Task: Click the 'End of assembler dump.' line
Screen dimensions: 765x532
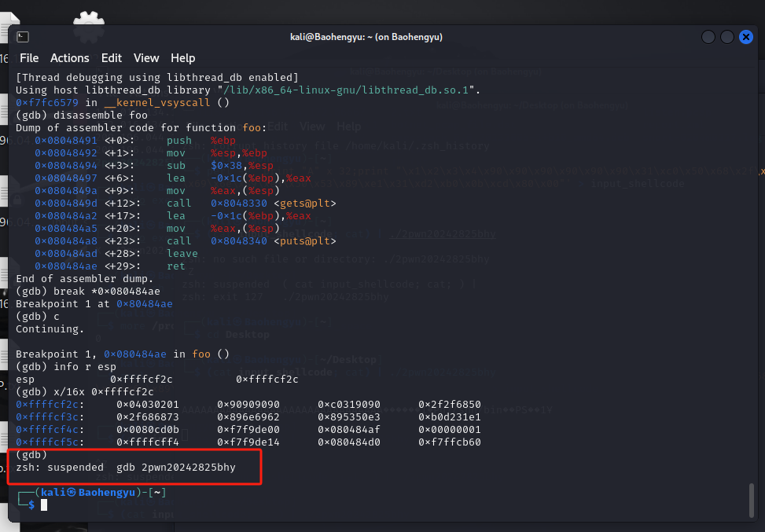Action: (84, 279)
